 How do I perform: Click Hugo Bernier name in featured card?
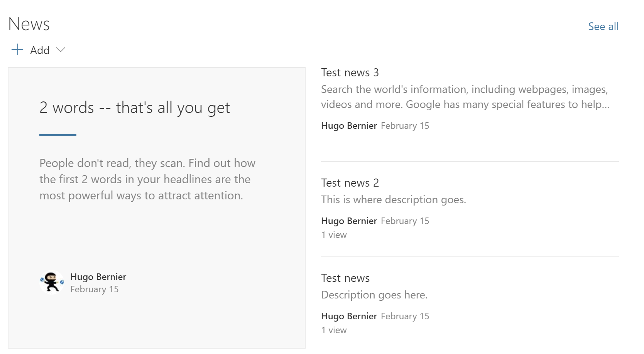coord(98,277)
